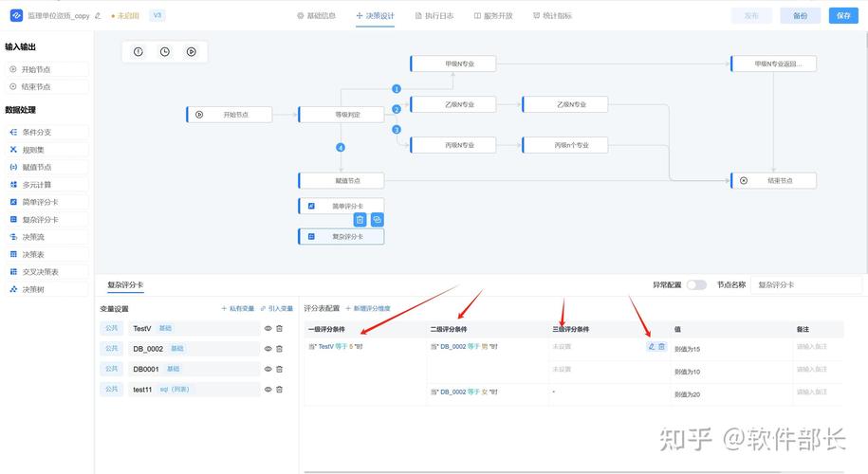Click the 私有变量 add link

click(x=237, y=309)
